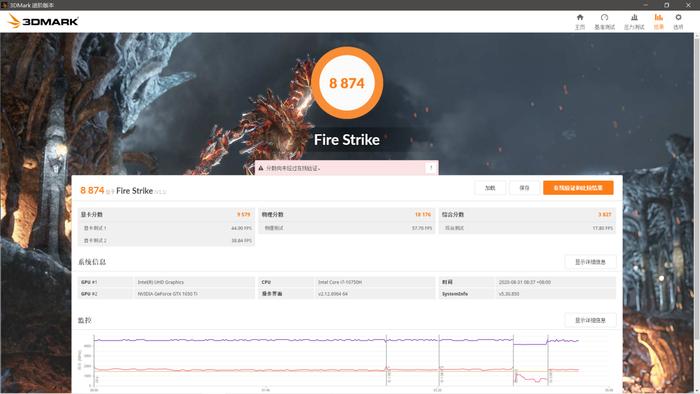Click the Combined score (综合分数) row

click(527, 215)
